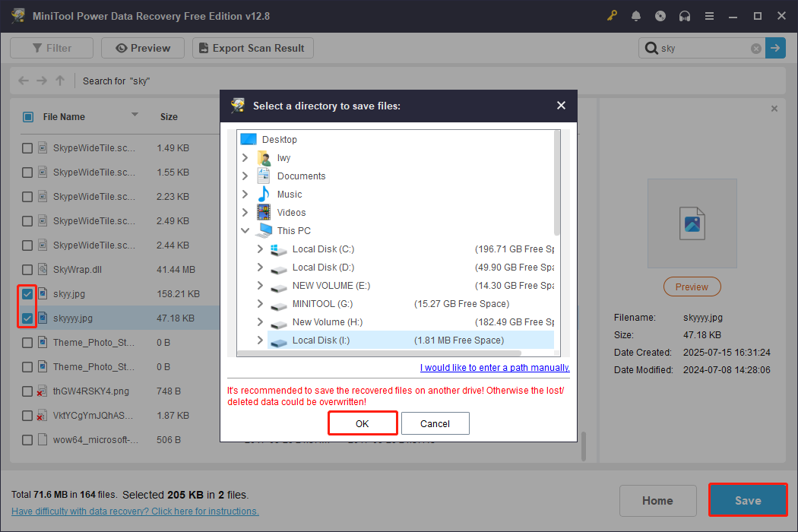Toggle the File Name select-all checkbox
Viewport: 798px width, 532px height.
coord(29,116)
